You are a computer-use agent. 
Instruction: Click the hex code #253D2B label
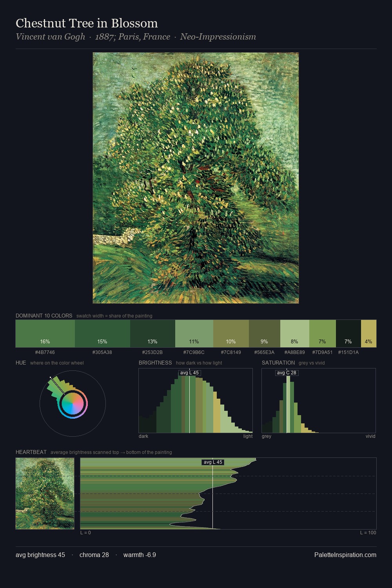tap(152, 352)
